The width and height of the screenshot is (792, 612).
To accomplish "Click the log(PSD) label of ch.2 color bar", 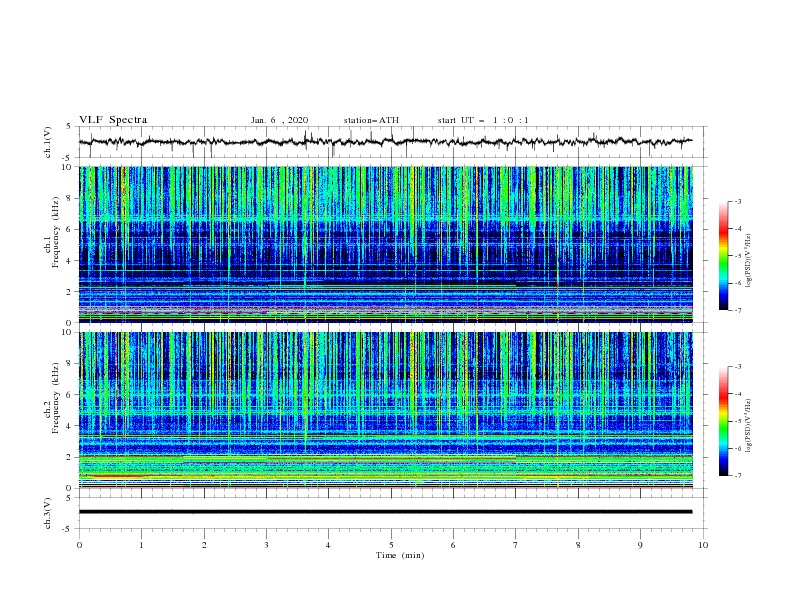I will tap(749, 425).
